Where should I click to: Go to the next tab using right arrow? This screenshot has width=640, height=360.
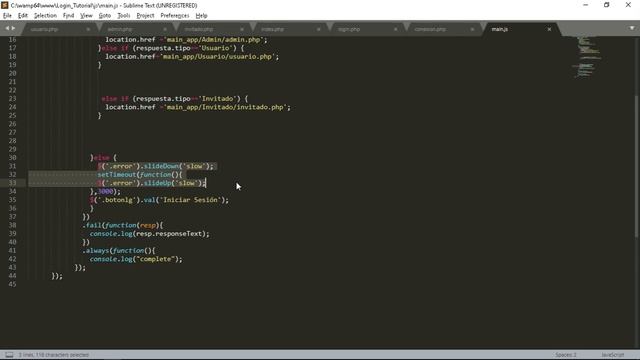pyautogui.click(x=13, y=28)
